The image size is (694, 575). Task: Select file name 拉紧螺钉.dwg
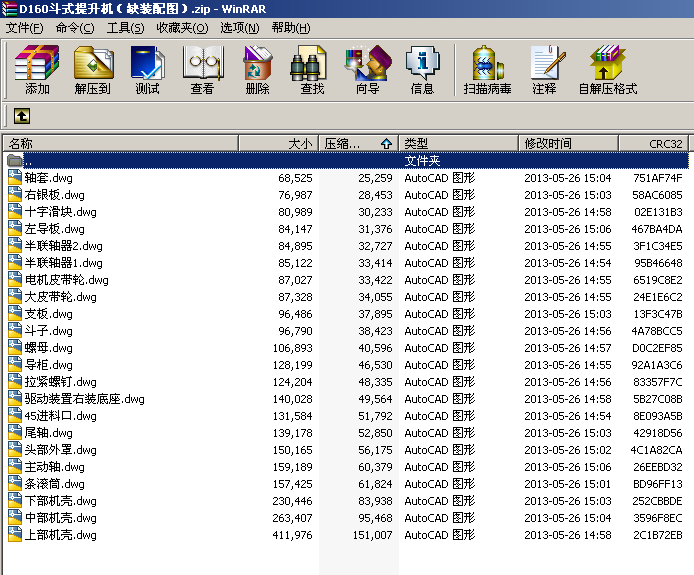61,382
